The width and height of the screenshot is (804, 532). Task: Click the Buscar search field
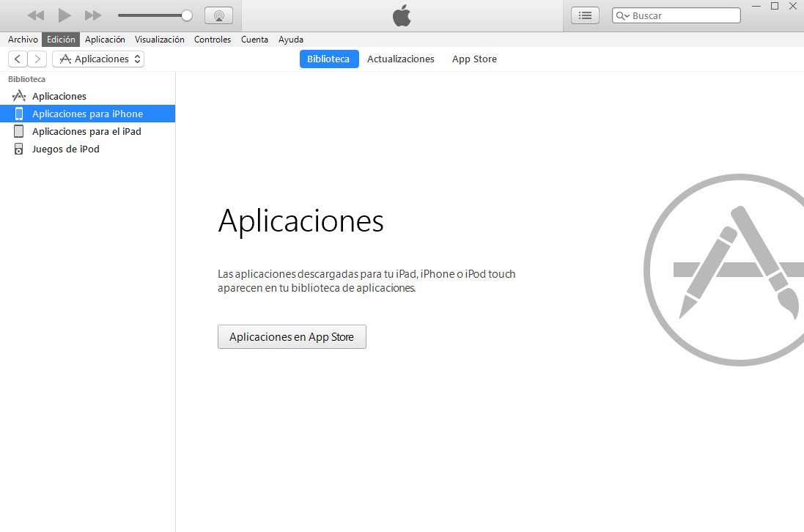coord(676,15)
